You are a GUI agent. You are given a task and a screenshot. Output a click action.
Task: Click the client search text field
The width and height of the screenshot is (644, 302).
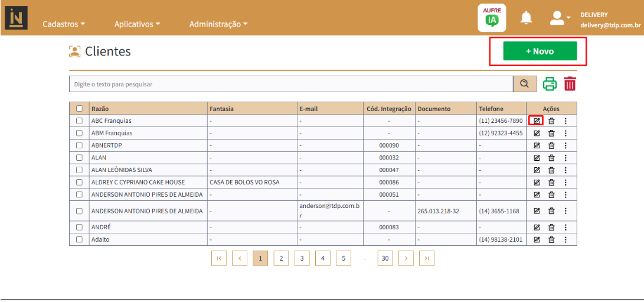pos(290,84)
